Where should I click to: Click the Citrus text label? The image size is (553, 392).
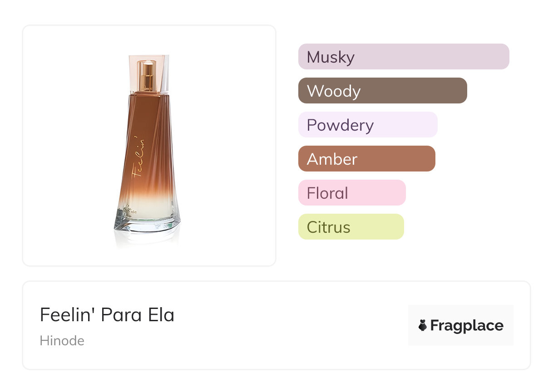[329, 227]
